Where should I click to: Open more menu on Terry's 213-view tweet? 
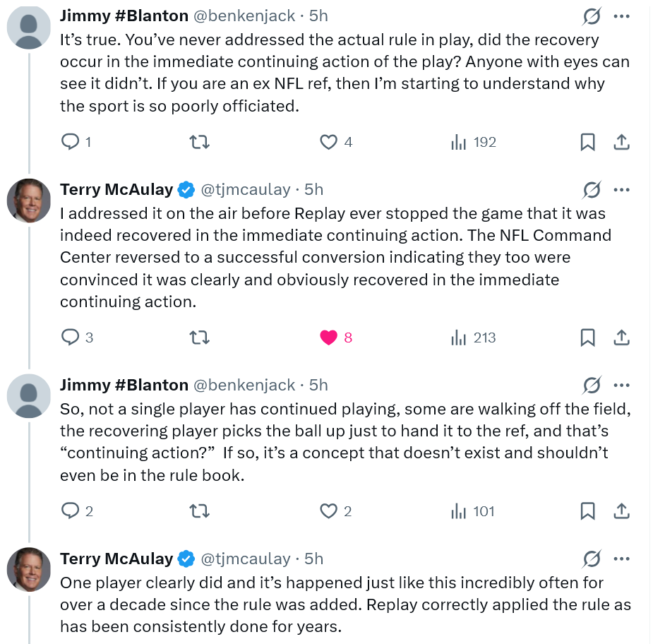click(622, 189)
